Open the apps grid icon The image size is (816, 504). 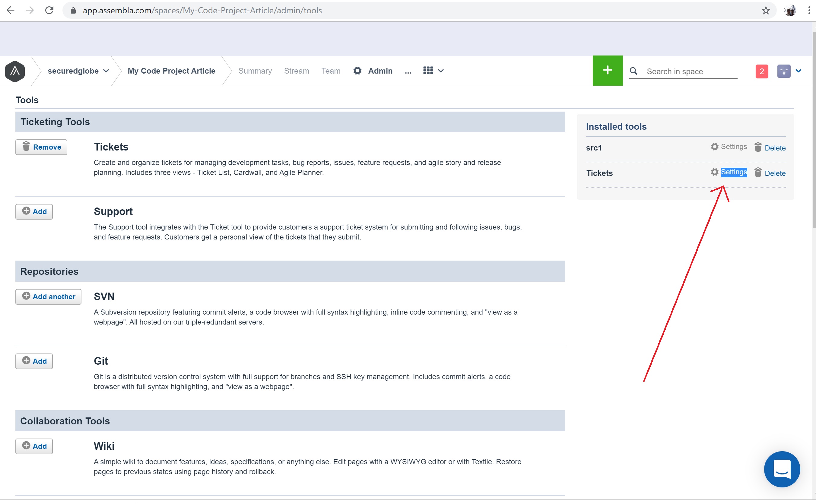pos(428,70)
